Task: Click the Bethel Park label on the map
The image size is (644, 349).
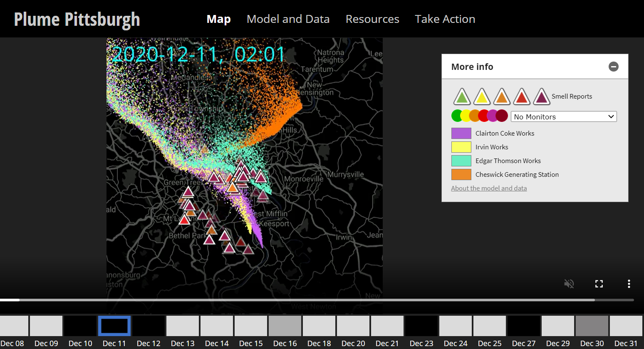Action: (186, 235)
